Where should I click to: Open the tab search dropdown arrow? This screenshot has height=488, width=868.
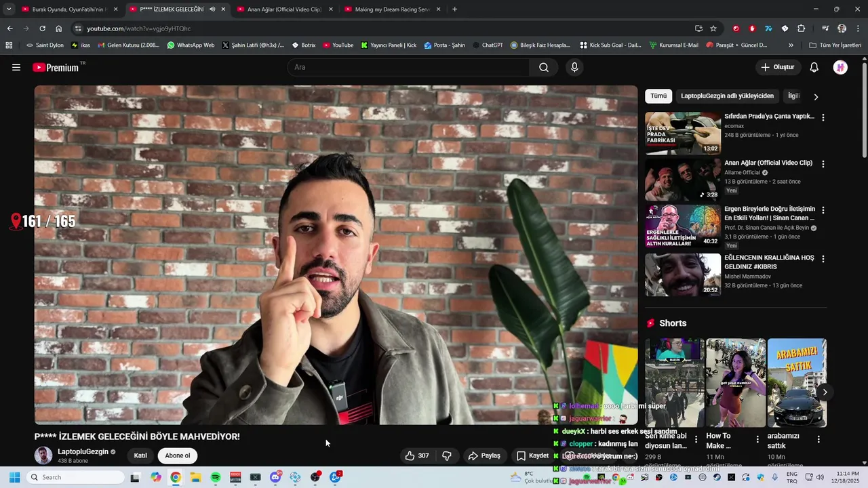tap(9, 9)
